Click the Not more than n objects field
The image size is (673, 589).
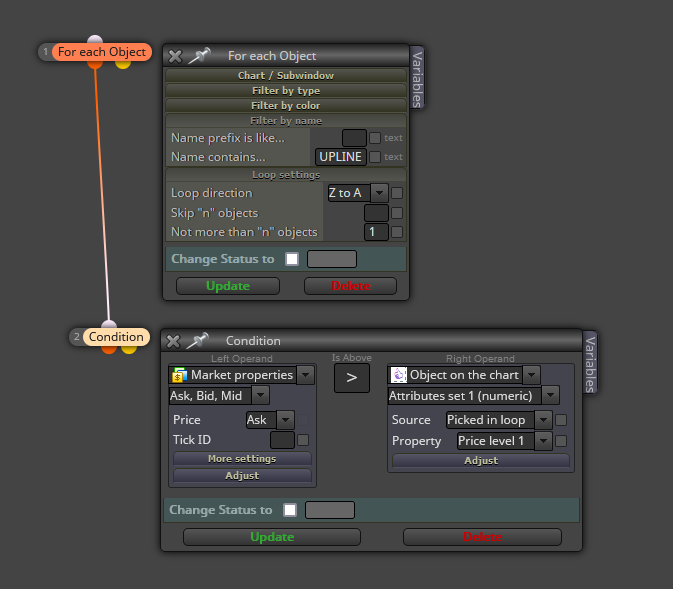376,232
